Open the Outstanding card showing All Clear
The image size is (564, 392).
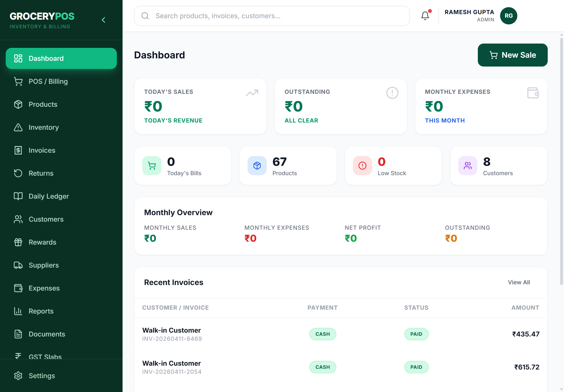click(x=341, y=106)
